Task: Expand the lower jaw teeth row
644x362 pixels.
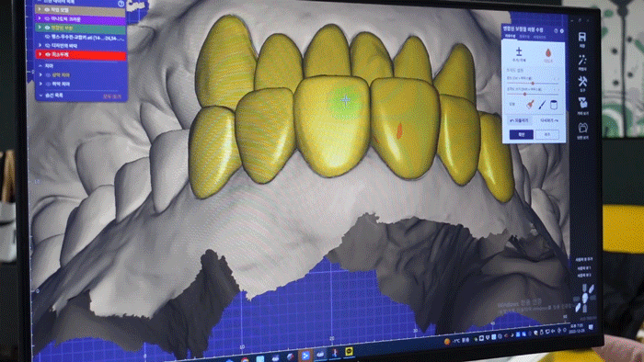Action: coord(40,84)
